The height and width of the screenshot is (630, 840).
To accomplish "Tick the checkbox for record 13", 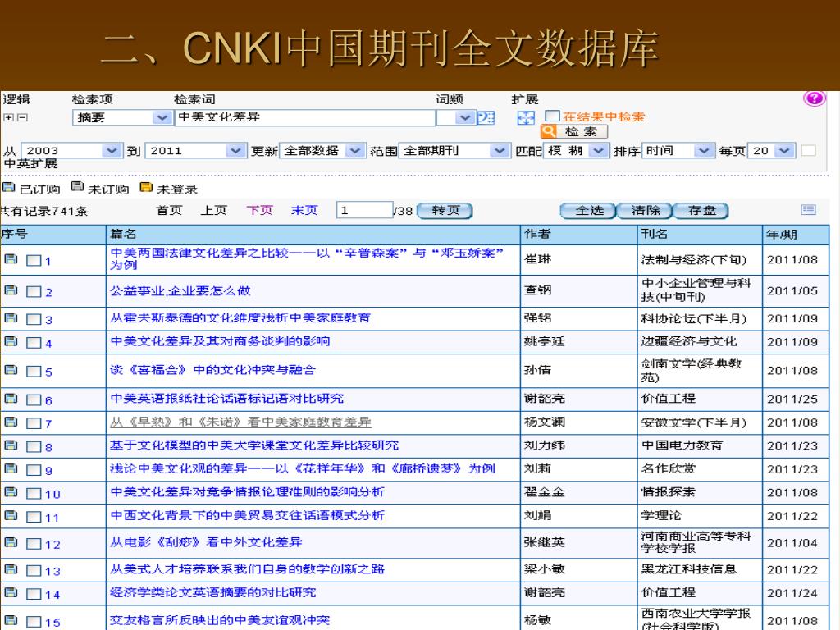I will 34,571.
